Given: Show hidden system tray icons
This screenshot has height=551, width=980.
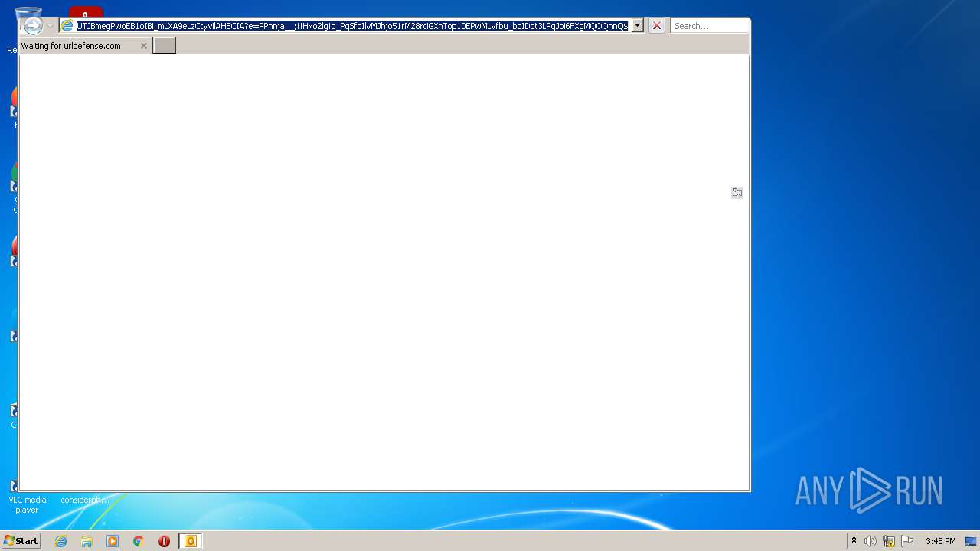Looking at the screenshot, I should point(854,541).
